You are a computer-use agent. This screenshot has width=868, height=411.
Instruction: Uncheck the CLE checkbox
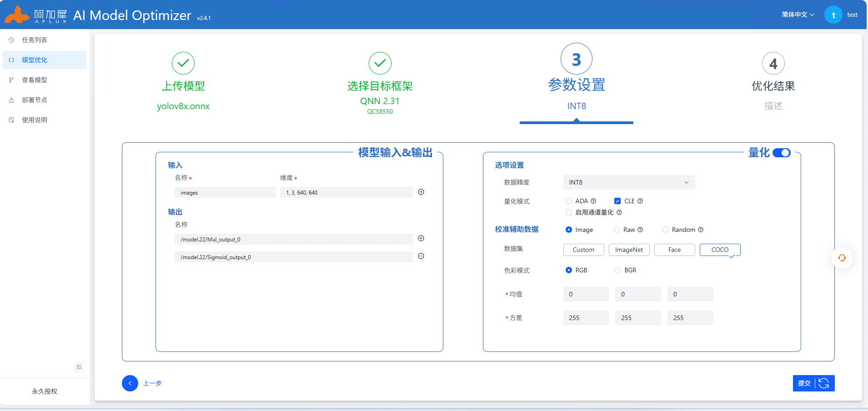click(617, 201)
